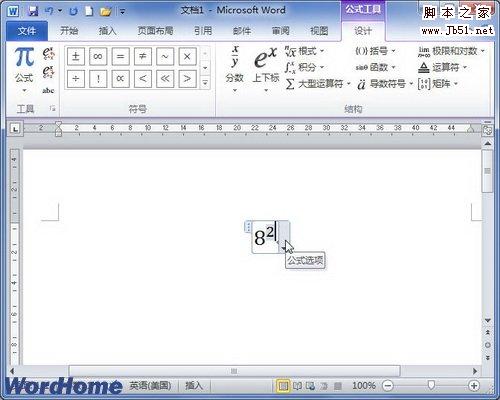Switch to the 插入 tab
The height and width of the screenshot is (400, 500).
pyautogui.click(x=108, y=31)
